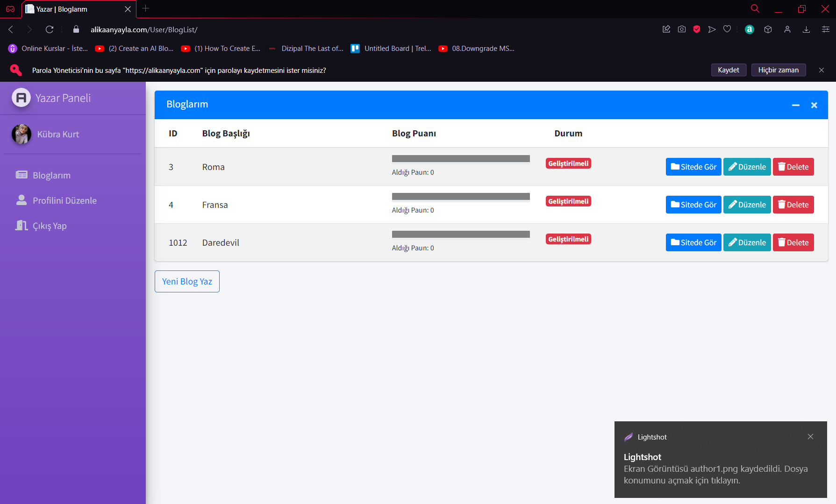Image resolution: width=836 pixels, height=504 pixels.
Task: Click the Geliştirilmeli badge for Roma
Action: pyautogui.click(x=568, y=163)
